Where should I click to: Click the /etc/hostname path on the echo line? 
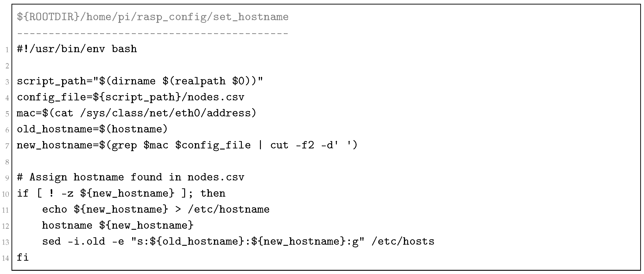[x=229, y=209]
